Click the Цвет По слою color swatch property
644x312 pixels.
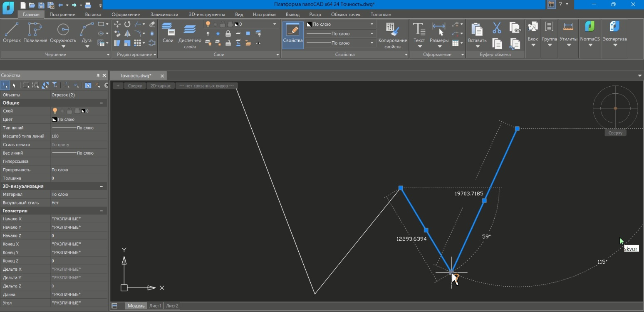pos(54,120)
